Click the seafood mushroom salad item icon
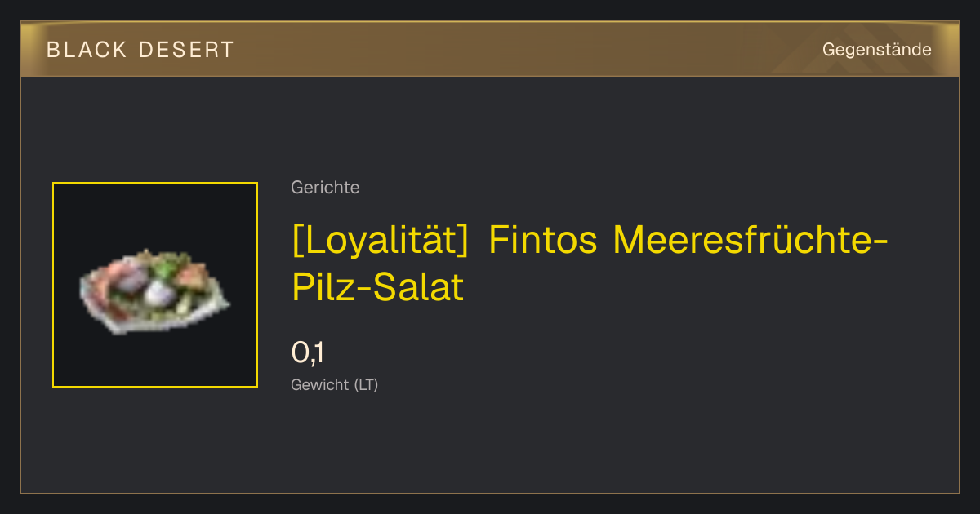This screenshot has width=980, height=514. click(x=155, y=289)
